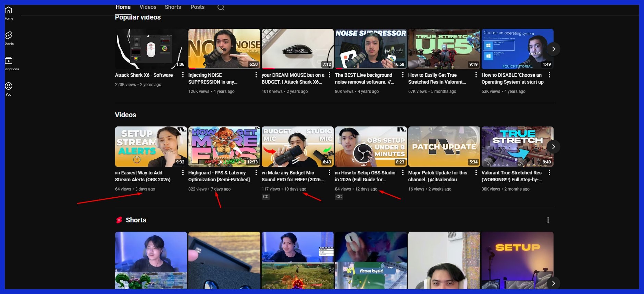Click text '220K views • 2 years ago'
Viewport: 644px width, 294px height.
[x=138, y=85]
